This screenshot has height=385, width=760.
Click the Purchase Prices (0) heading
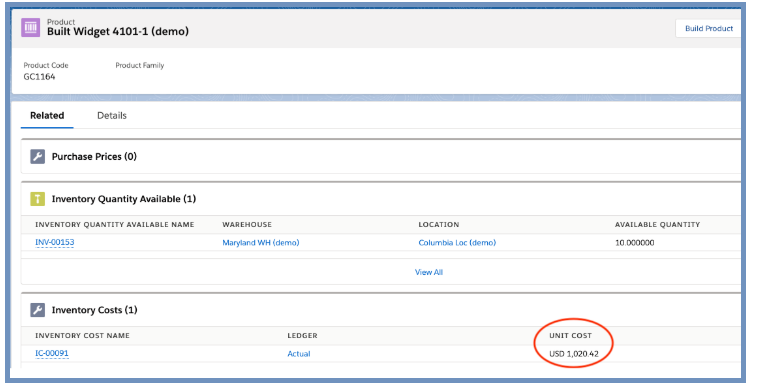point(94,157)
